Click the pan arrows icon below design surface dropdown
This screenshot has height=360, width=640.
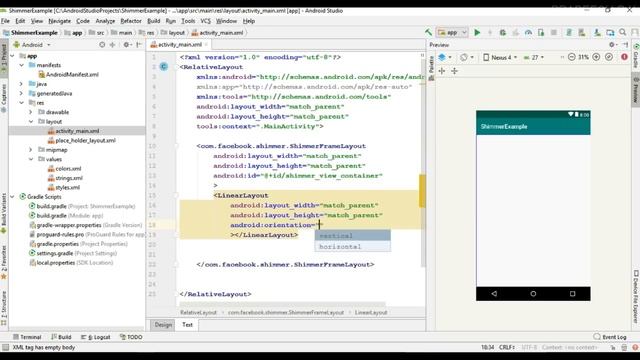(x=442, y=71)
